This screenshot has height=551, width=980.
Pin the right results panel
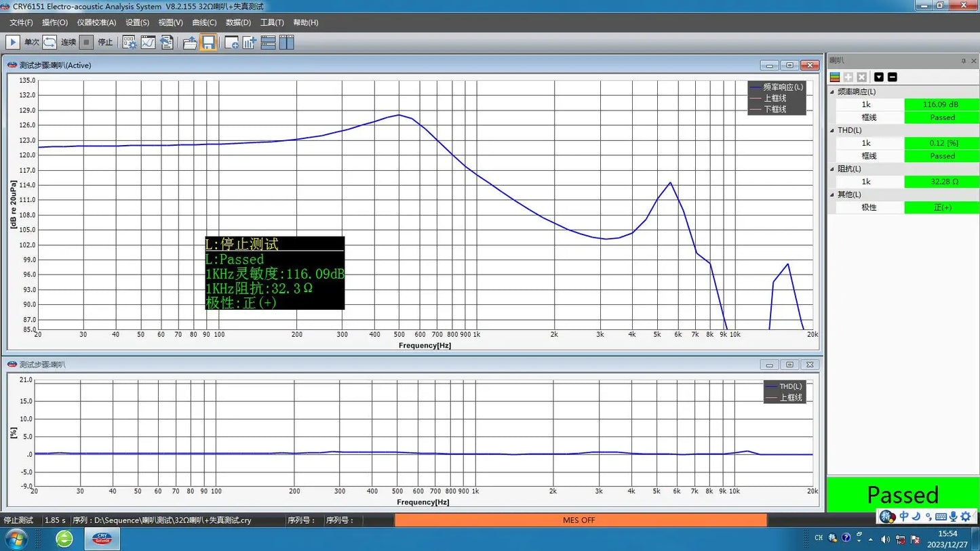point(963,61)
